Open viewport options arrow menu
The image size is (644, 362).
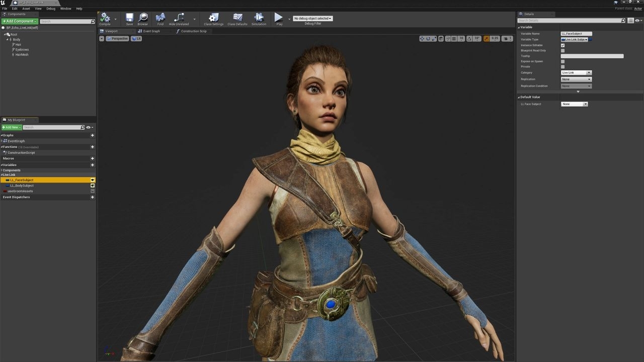102,39
